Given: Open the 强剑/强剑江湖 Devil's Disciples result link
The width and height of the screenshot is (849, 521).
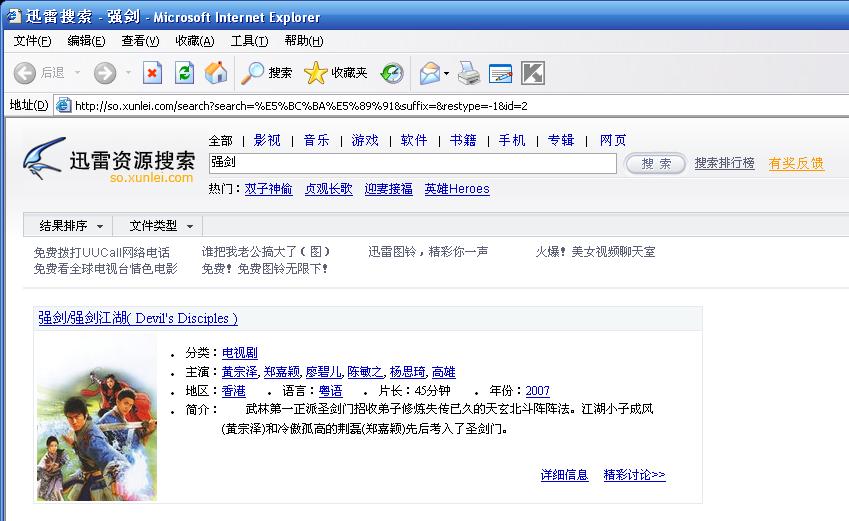Looking at the screenshot, I should click(138, 318).
